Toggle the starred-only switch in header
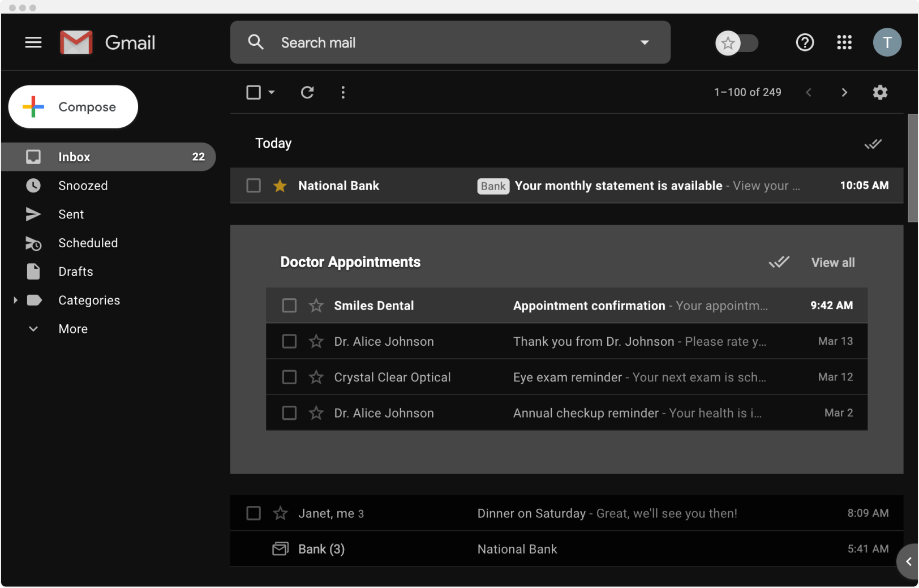The height and width of the screenshot is (588, 919). coord(736,43)
